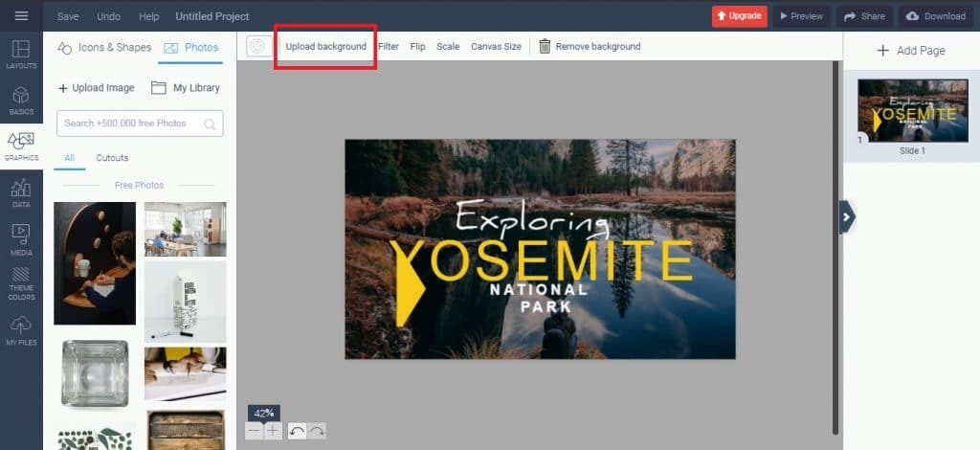980x450 pixels.
Task: Open Canvas Size settings
Action: [x=497, y=46]
